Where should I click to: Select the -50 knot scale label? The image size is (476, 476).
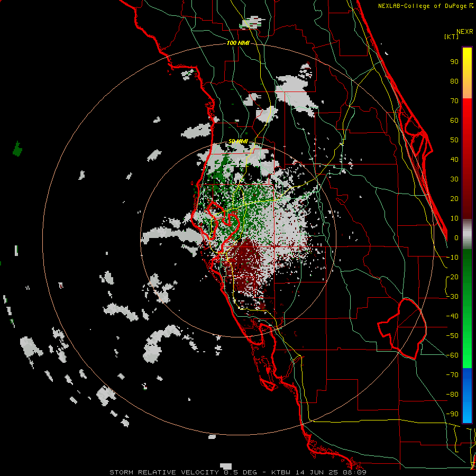[452, 336]
